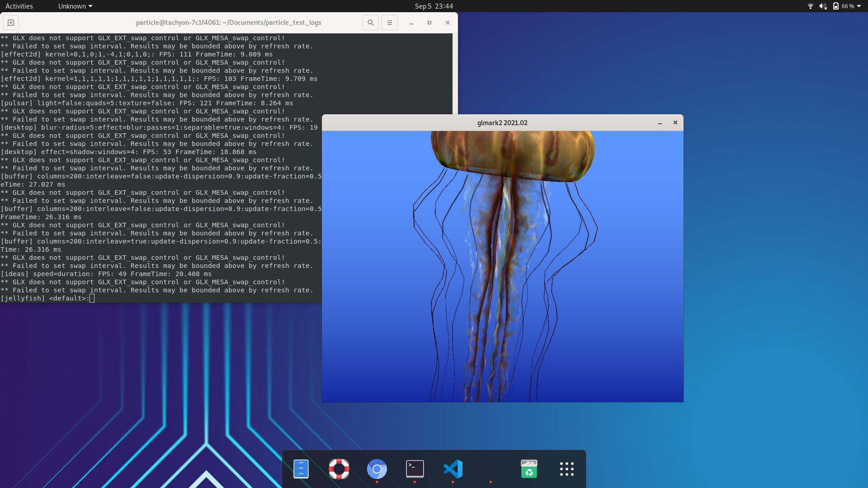Viewport: 868px width, 488px height.
Task: Open the terminal search tool
Action: [x=371, y=23]
